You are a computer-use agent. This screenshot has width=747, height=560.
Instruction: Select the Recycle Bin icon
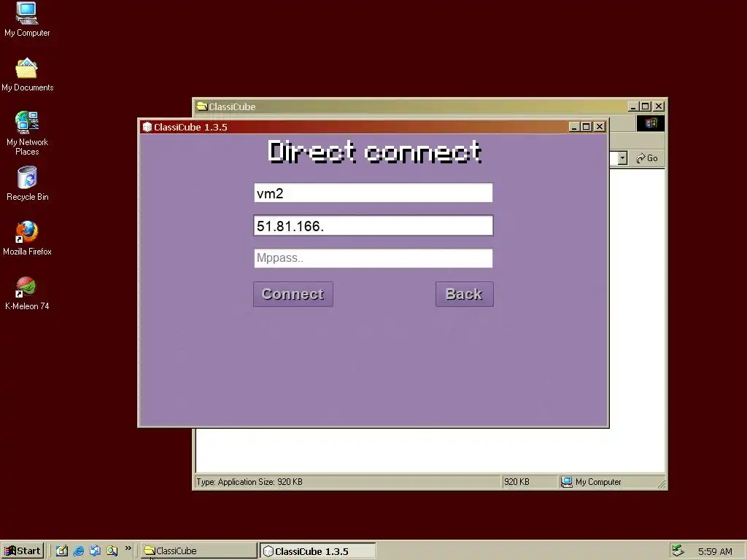[x=27, y=184]
